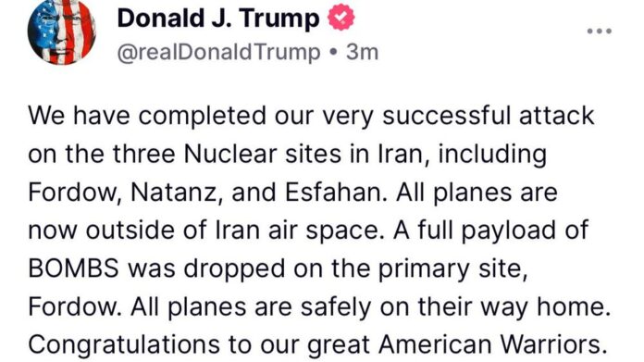Click 'Congratulations to our great American Warriors' line
This screenshot has height=362, width=644.
tap(317, 344)
